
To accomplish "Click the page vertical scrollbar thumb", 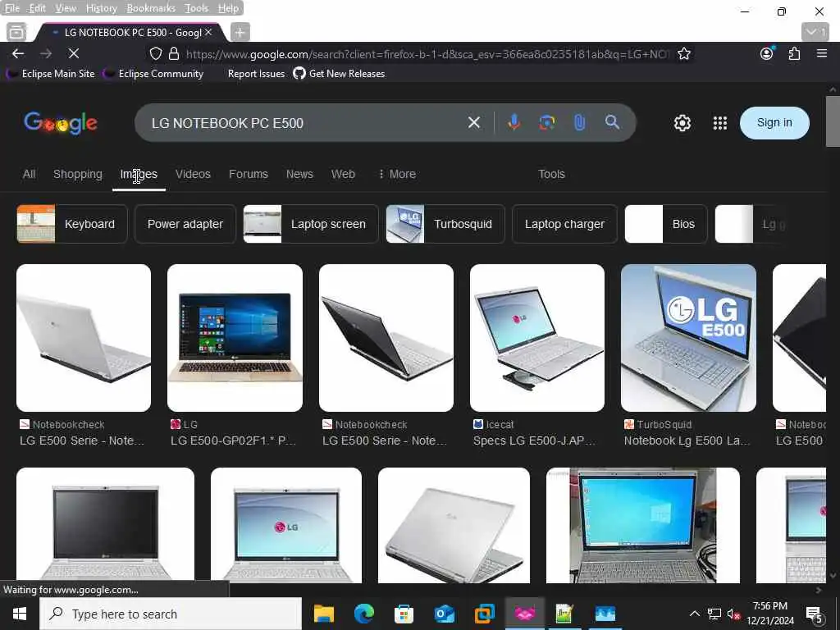I will click(x=833, y=121).
